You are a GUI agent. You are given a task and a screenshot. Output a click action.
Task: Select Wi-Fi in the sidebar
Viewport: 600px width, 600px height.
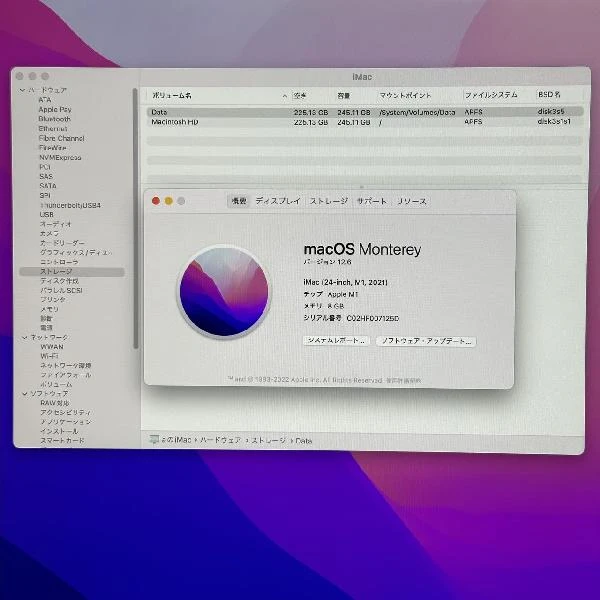tap(49, 356)
